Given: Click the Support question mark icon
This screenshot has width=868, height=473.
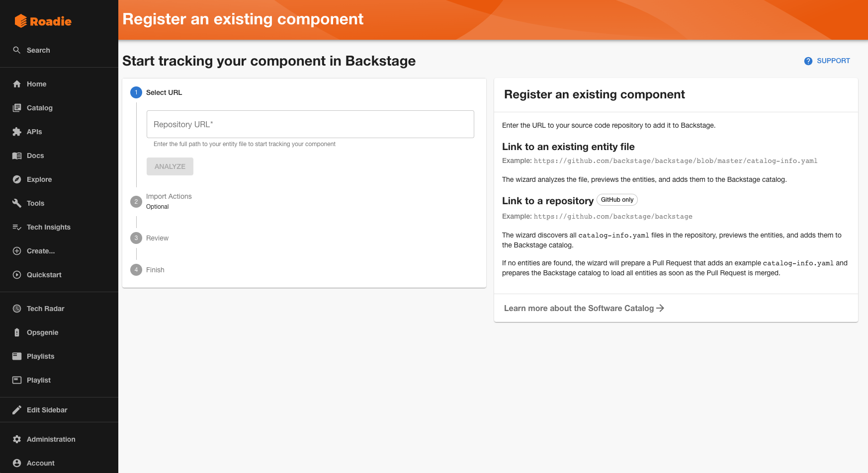Looking at the screenshot, I should [x=808, y=61].
